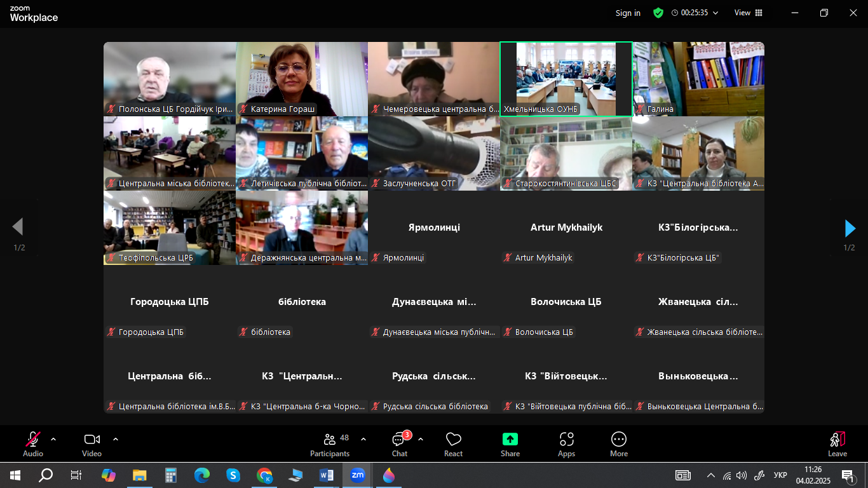Open the Participants panel
868x488 pixels.
329,444
